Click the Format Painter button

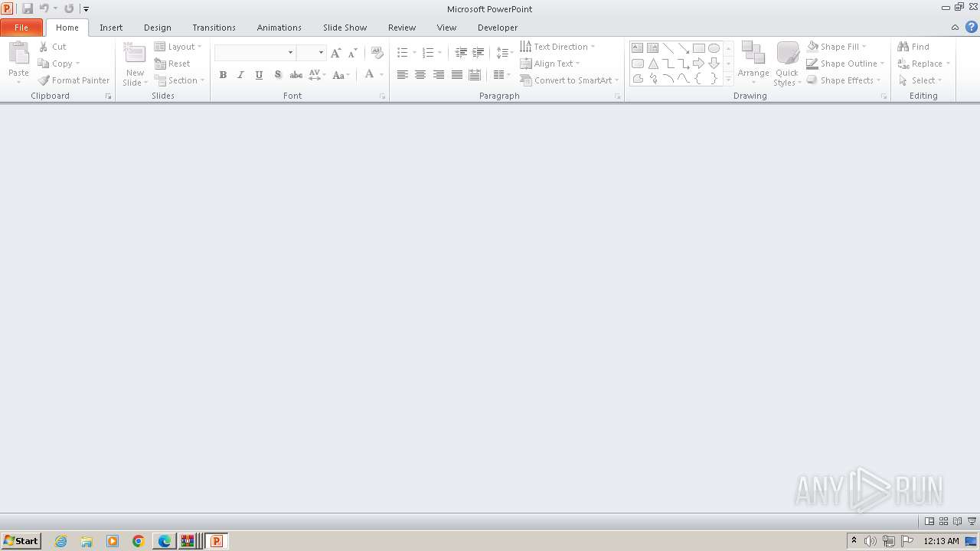74,80
